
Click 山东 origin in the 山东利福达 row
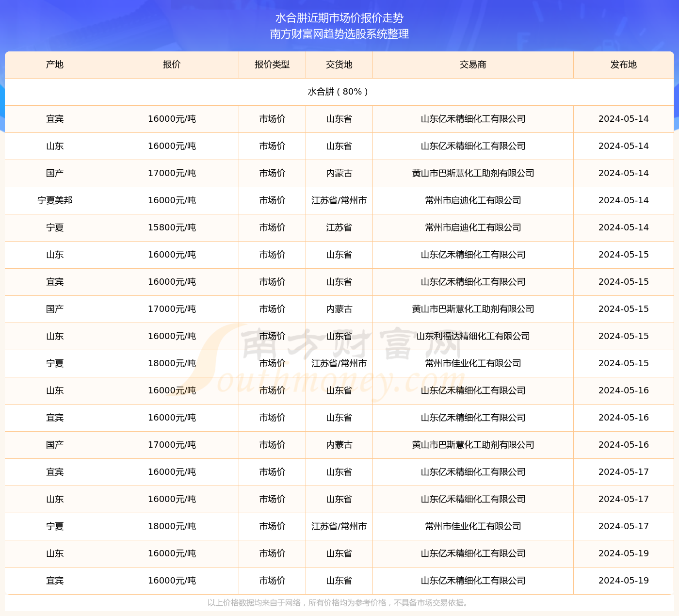(55, 336)
